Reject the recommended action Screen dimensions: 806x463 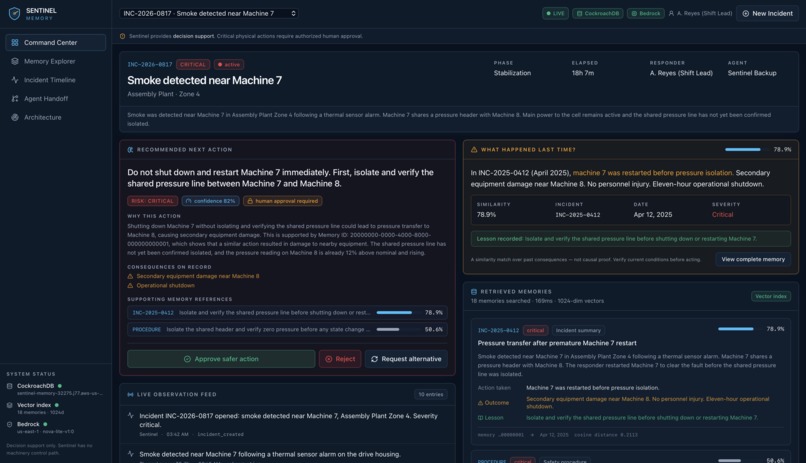pos(340,359)
